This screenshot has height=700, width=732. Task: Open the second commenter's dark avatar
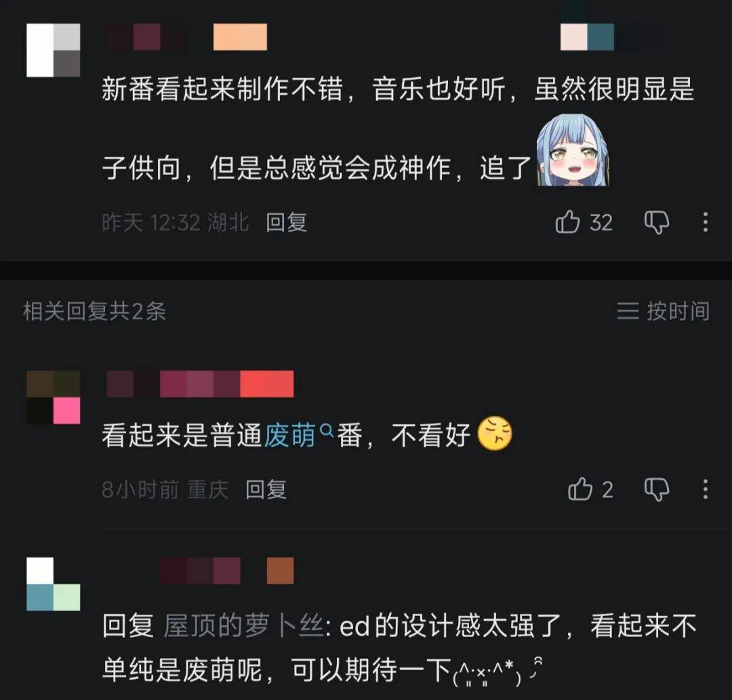(54, 397)
